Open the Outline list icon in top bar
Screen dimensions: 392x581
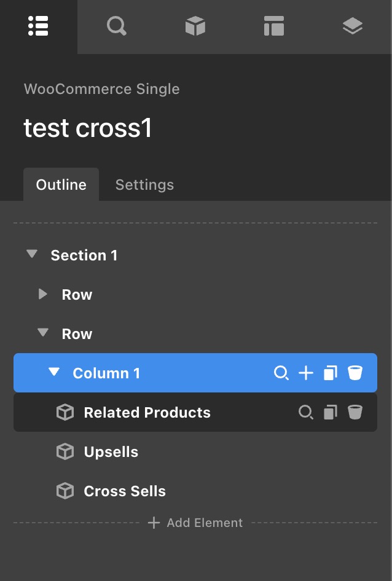[38, 26]
